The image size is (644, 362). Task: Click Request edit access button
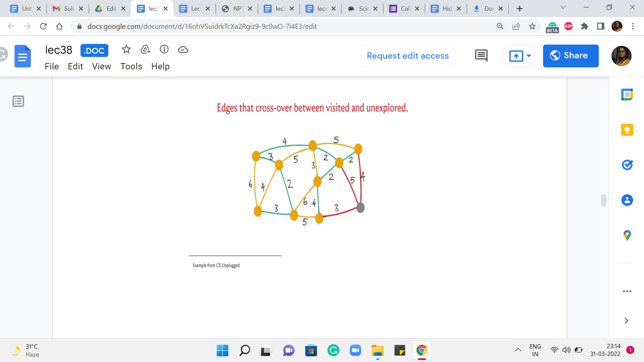[408, 56]
